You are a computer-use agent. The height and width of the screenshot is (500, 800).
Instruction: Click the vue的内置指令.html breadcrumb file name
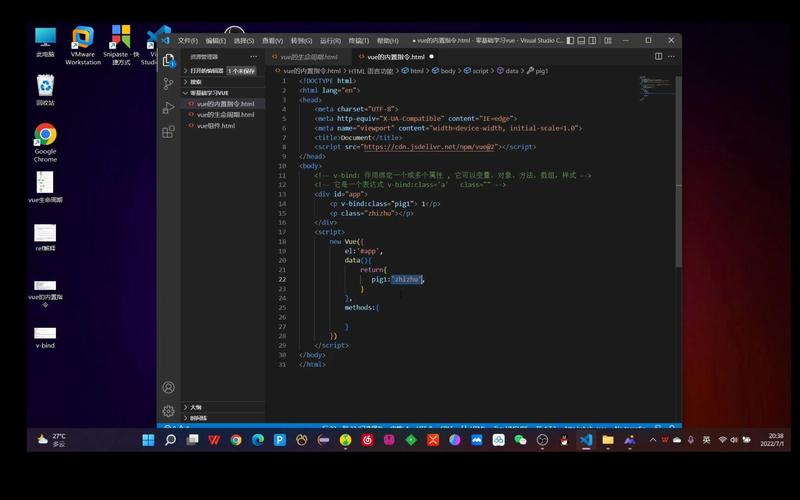click(x=308, y=71)
